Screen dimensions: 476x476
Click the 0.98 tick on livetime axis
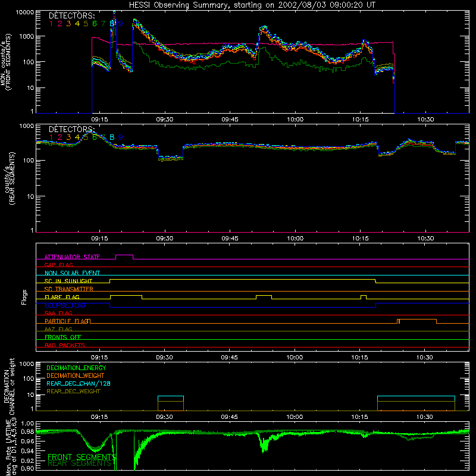click(x=27, y=432)
